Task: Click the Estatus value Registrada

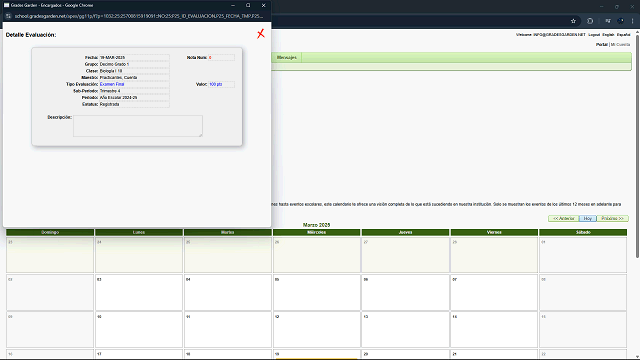Action: click(x=134, y=104)
